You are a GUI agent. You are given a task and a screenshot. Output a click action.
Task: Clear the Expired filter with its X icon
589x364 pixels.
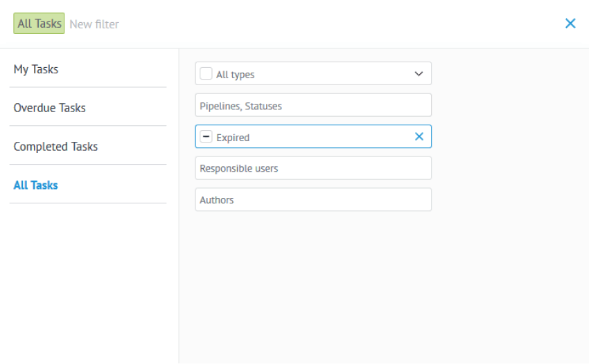[x=419, y=136]
